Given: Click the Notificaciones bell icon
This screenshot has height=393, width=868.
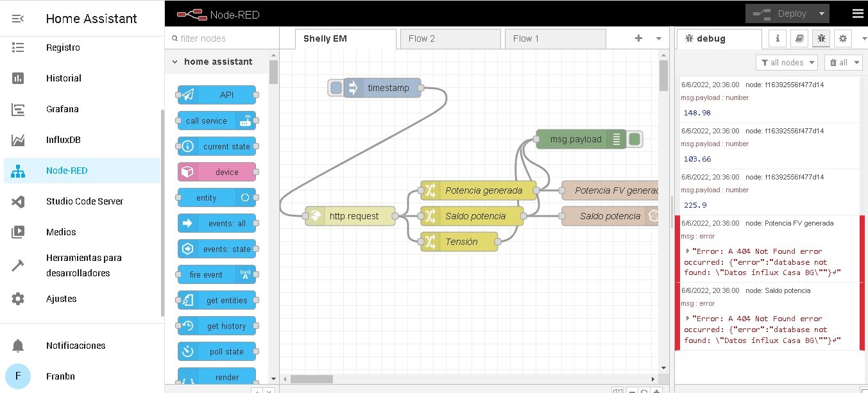Looking at the screenshot, I should [18, 346].
